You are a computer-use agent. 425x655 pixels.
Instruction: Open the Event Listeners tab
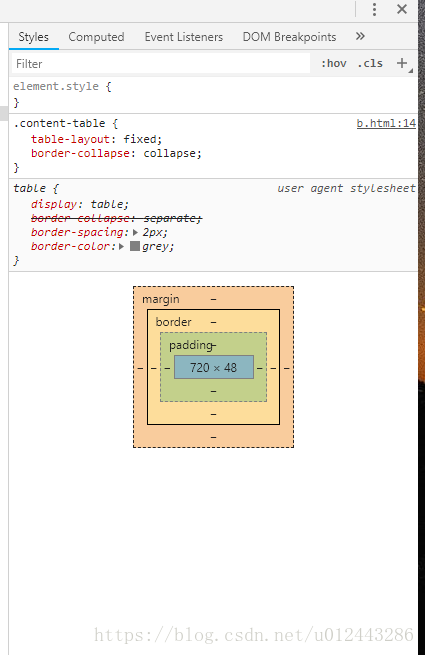(183, 37)
